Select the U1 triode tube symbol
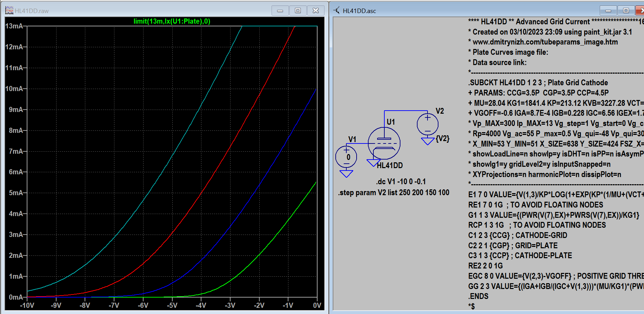The image size is (644, 314). point(384,143)
